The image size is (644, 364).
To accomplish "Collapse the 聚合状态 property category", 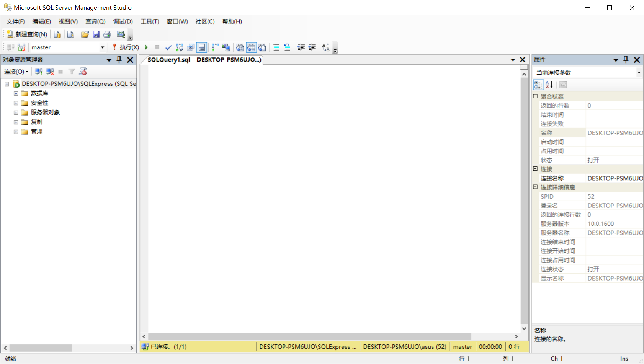I will coord(535,96).
